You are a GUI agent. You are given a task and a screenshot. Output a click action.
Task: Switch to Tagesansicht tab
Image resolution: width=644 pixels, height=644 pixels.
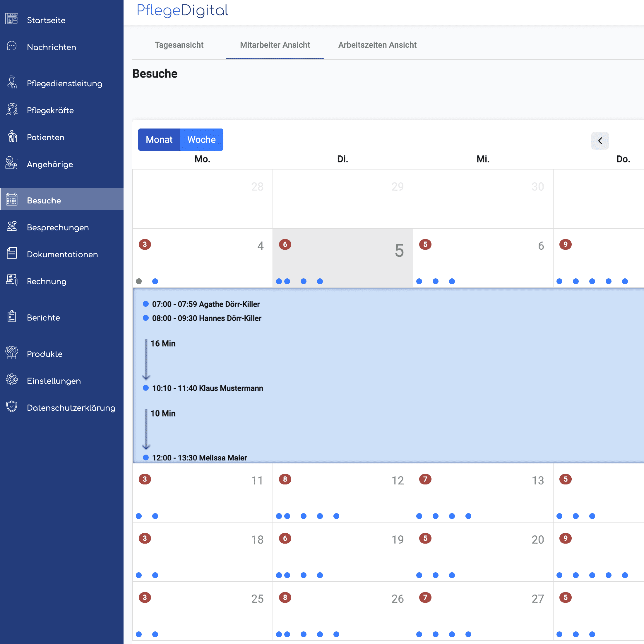tap(179, 45)
